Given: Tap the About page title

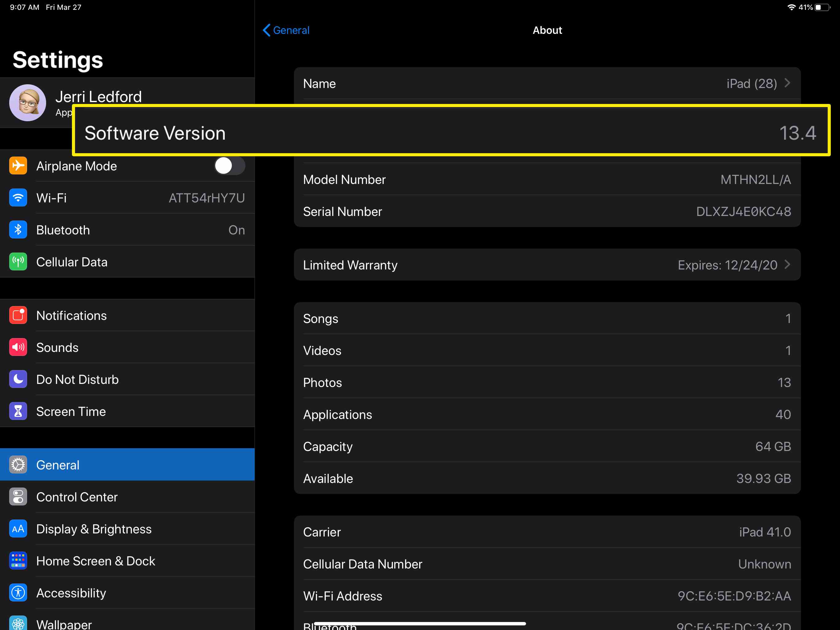Looking at the screenshot, I should pyautogui.click(x=547, y=30).
